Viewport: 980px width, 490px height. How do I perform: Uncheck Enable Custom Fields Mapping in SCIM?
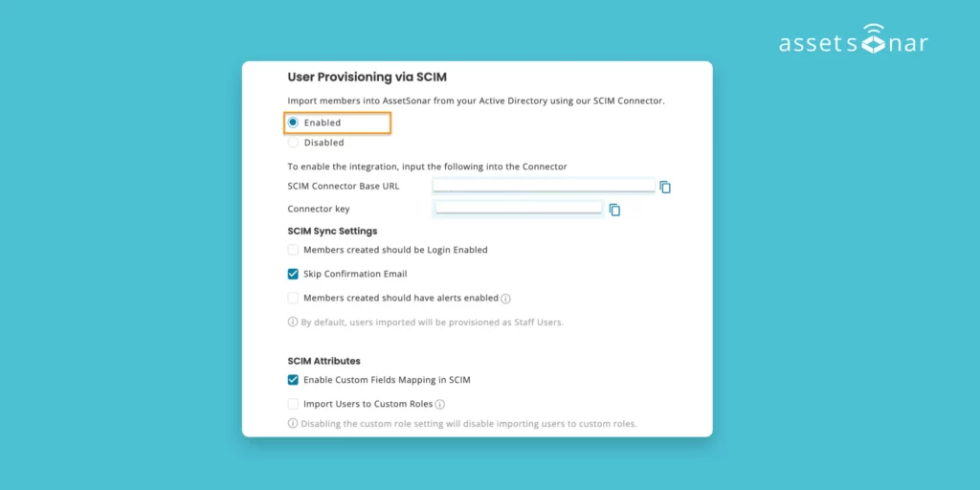point(293,380)
